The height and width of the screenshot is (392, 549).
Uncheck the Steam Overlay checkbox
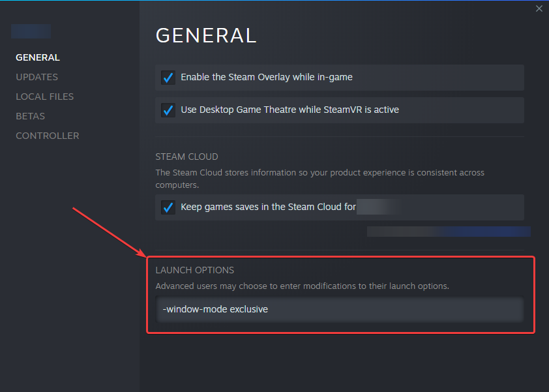168,78
